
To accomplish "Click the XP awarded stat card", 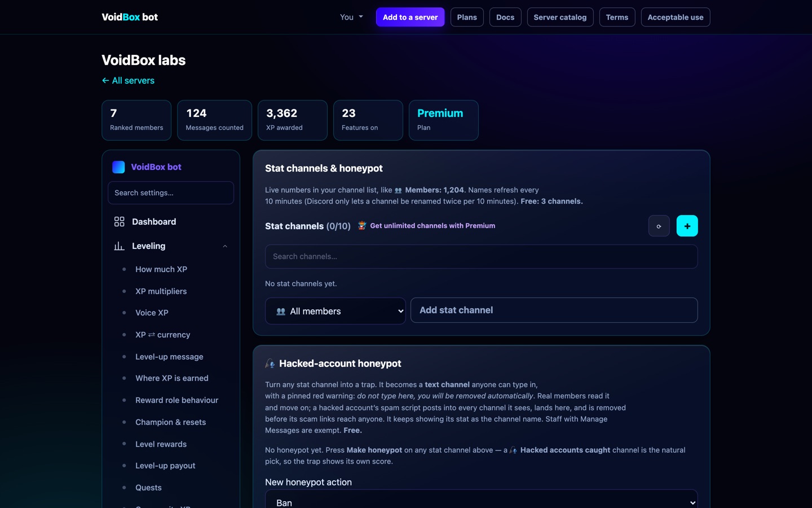I will pyautogui.click(x=292, y=120).
